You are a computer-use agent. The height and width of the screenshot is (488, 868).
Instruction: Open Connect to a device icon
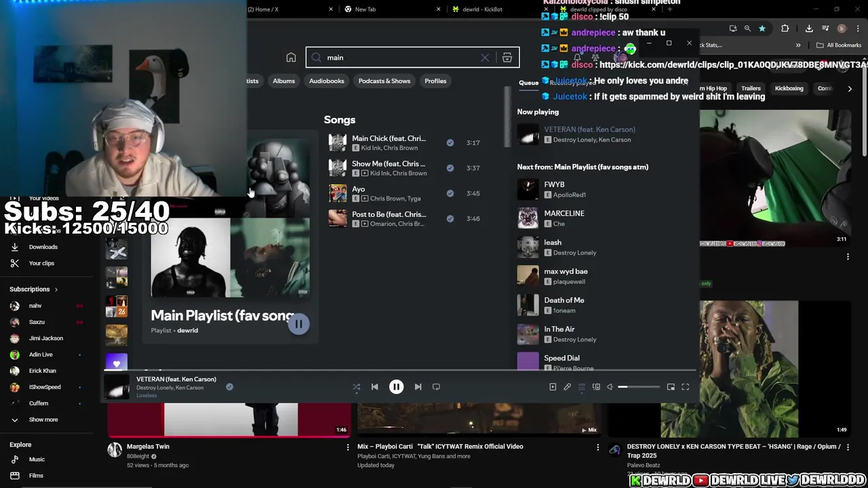(596, 387)
